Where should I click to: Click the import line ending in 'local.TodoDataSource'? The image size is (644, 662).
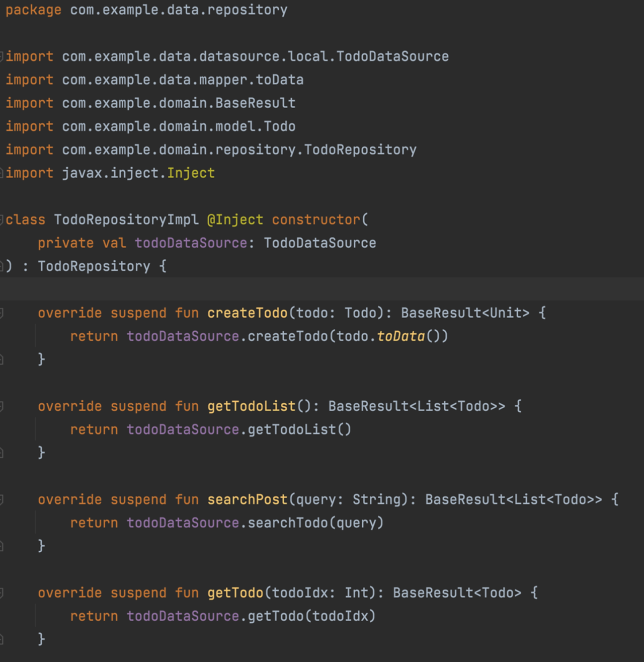pos(227,56)
